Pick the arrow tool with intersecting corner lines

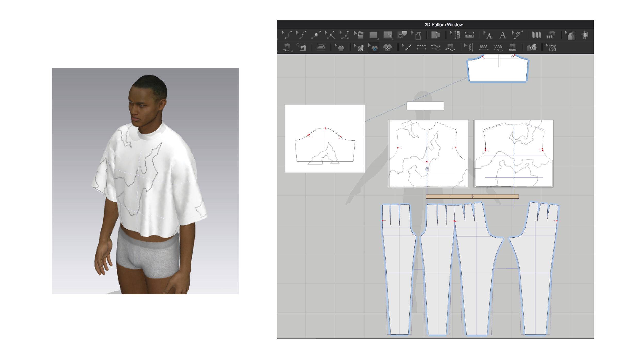point(330,35)
